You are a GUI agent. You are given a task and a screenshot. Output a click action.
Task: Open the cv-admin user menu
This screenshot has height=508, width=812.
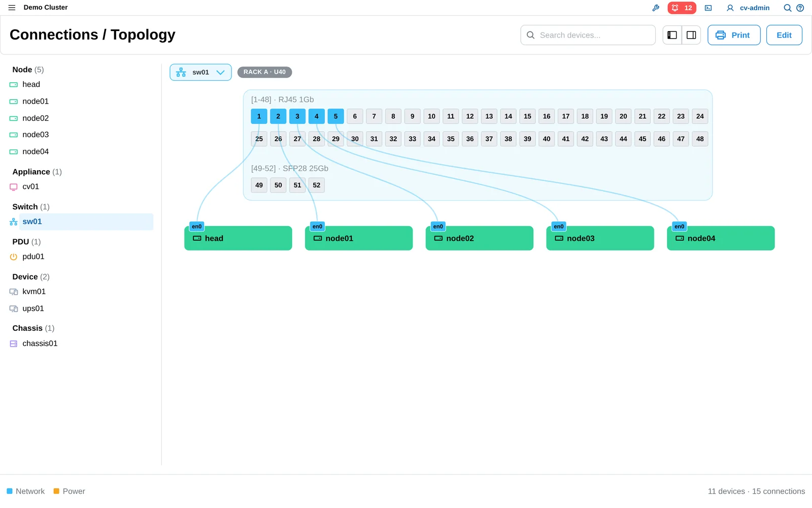coord(748,8)
